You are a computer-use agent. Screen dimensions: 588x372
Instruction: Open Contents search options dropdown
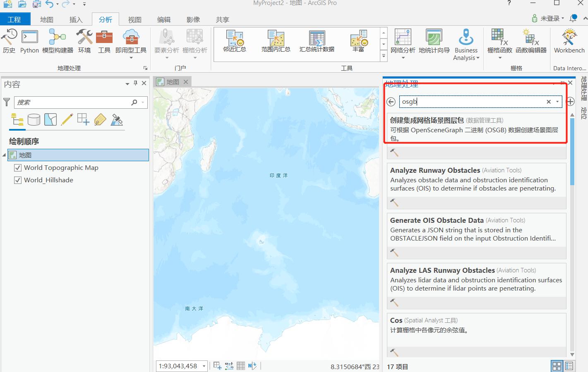pyautogui.click(x=143, y=103)
